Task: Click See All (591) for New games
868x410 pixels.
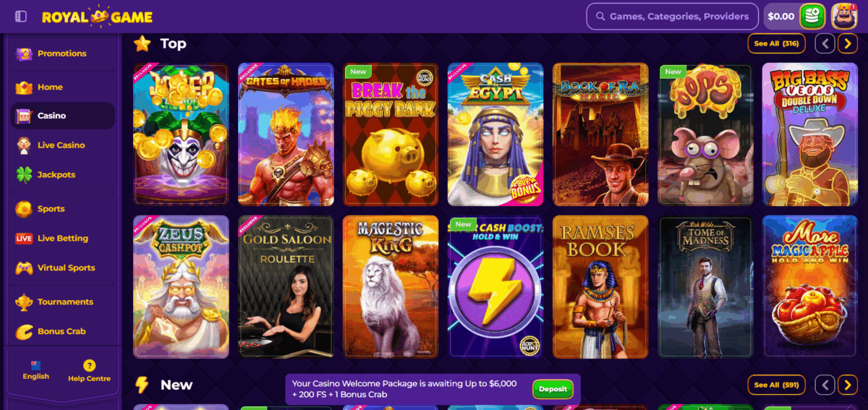Action: (x=776, y=385)
